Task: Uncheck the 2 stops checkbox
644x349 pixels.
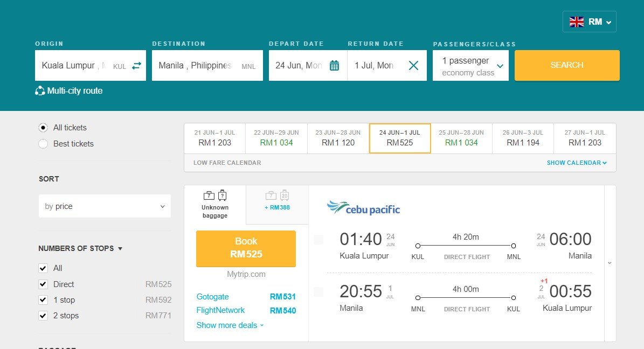Action: 43,315
